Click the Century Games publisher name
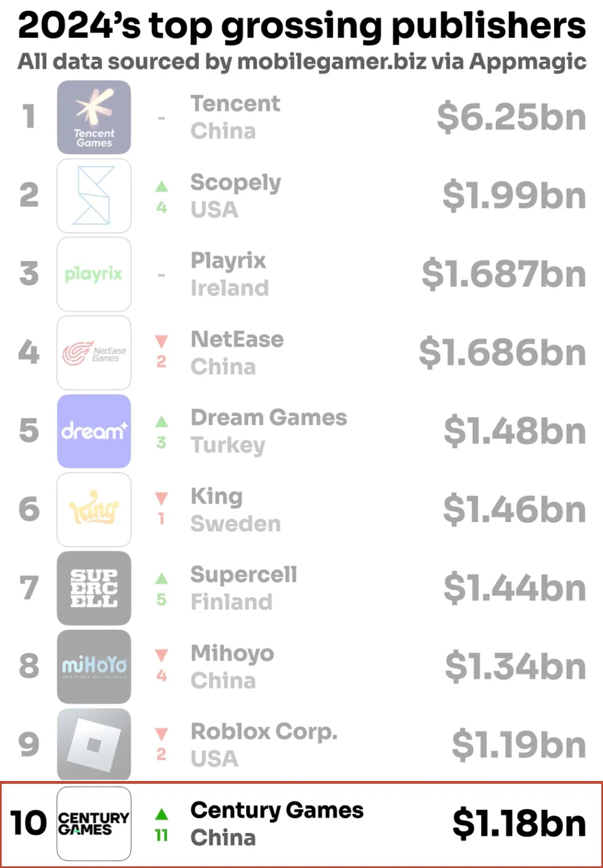Screen dimensions: 603x868 [277, 810]
